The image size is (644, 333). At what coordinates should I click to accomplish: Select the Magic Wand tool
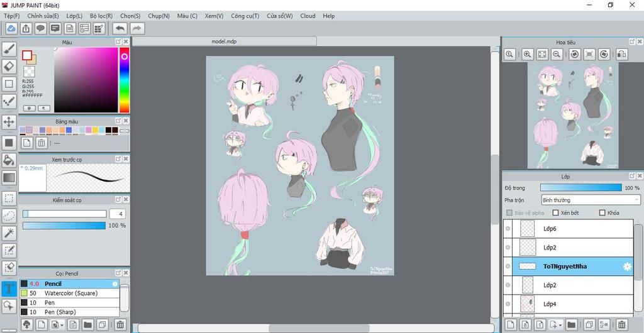coord(9,233)
